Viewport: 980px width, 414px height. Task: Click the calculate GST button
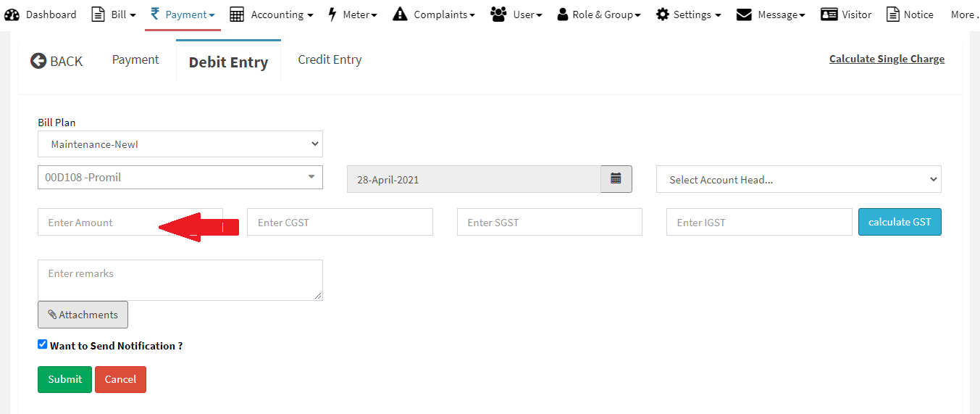pos(900,222)
